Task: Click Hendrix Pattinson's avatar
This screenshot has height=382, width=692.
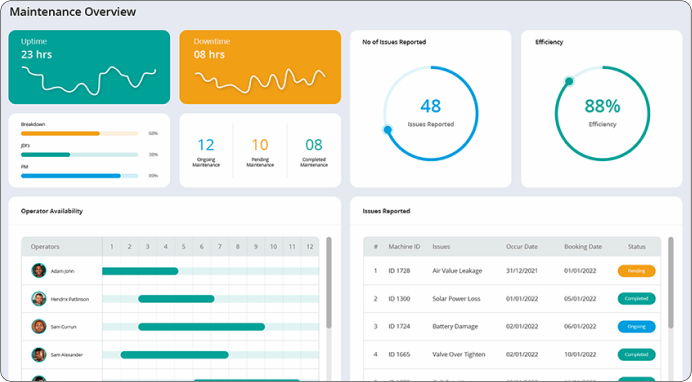Action: (39, 299)
